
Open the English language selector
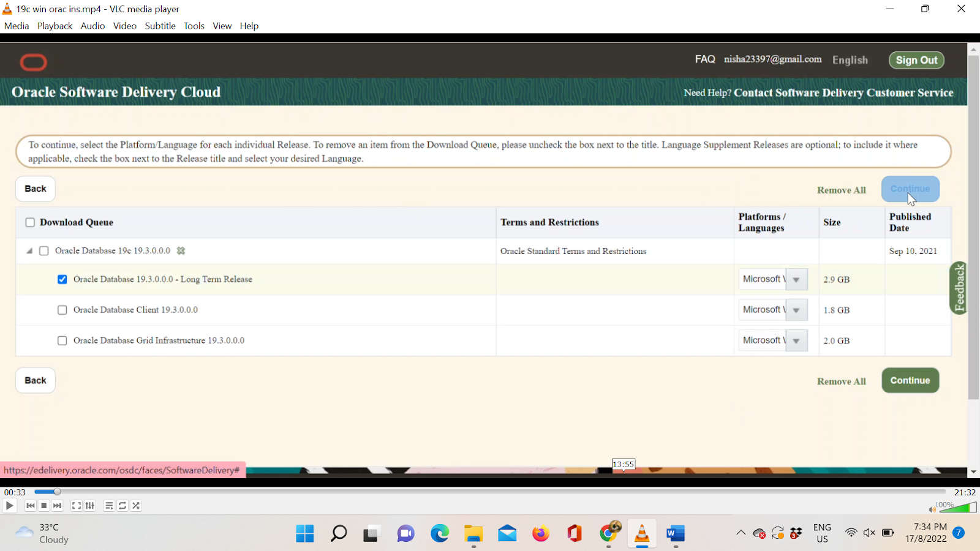[x=850, y=60]
